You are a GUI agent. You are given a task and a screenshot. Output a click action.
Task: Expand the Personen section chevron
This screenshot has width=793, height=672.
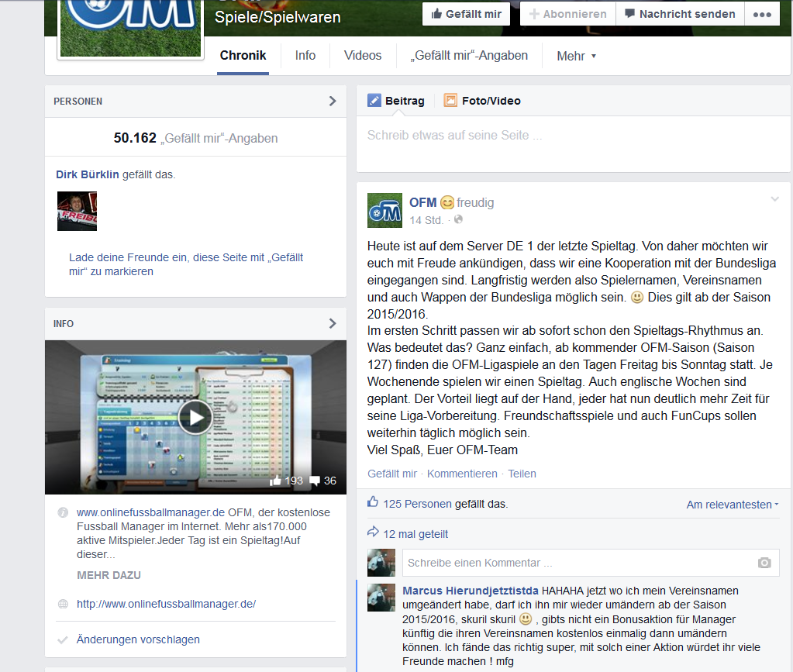(x=333, y=101)
